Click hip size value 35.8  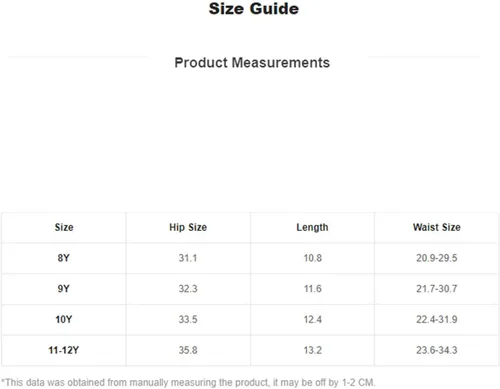coord(188,350)
